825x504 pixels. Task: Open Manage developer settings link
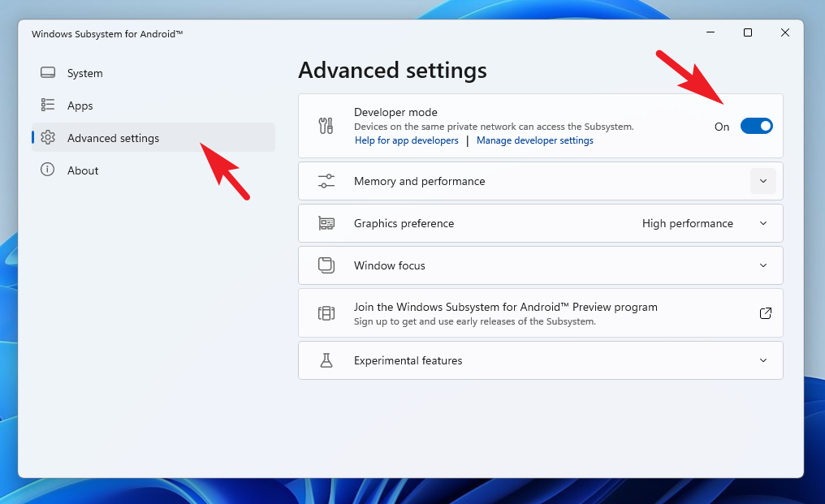pos(534,140)
